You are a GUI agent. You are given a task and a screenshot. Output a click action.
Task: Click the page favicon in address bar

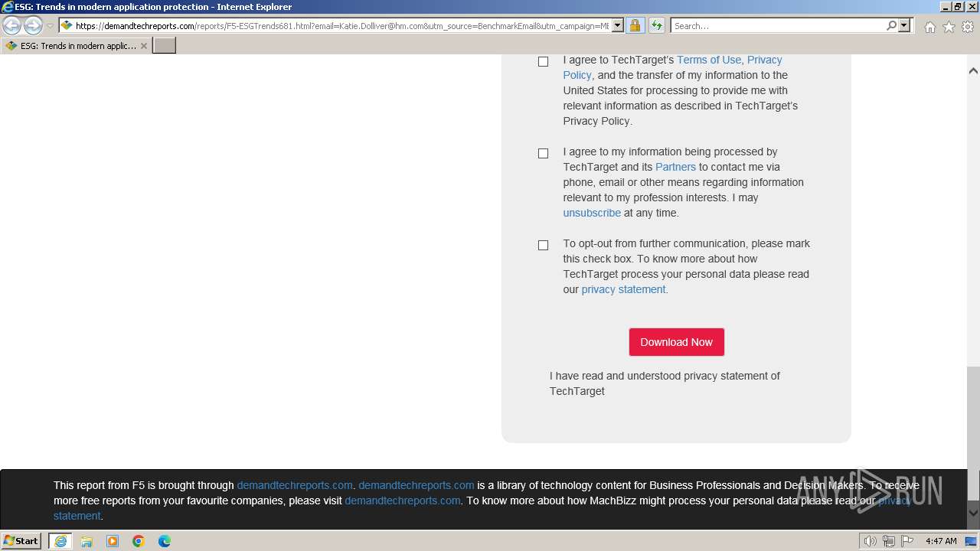pyautogui.click(x=67, y=26)
